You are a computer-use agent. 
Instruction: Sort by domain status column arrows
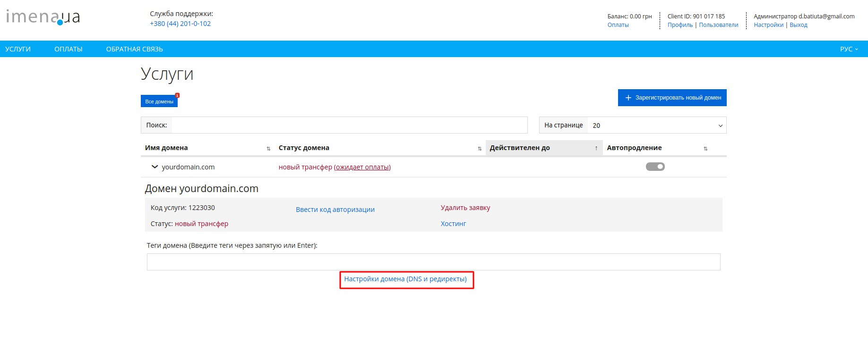point(480,149)
